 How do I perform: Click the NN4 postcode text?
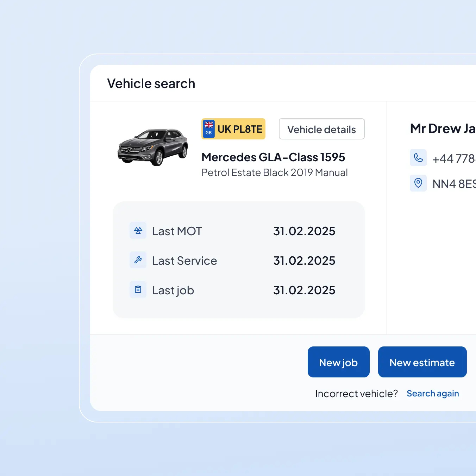(454, 184)
